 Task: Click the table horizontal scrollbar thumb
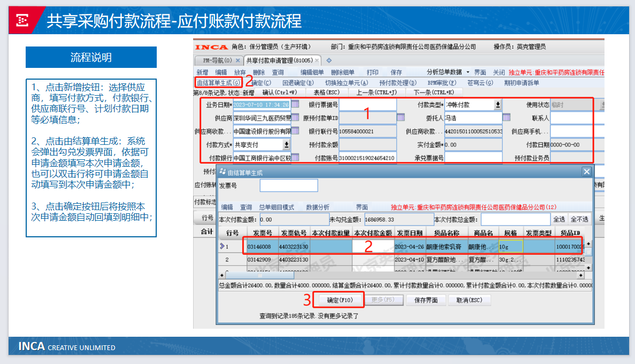point(260,275)
